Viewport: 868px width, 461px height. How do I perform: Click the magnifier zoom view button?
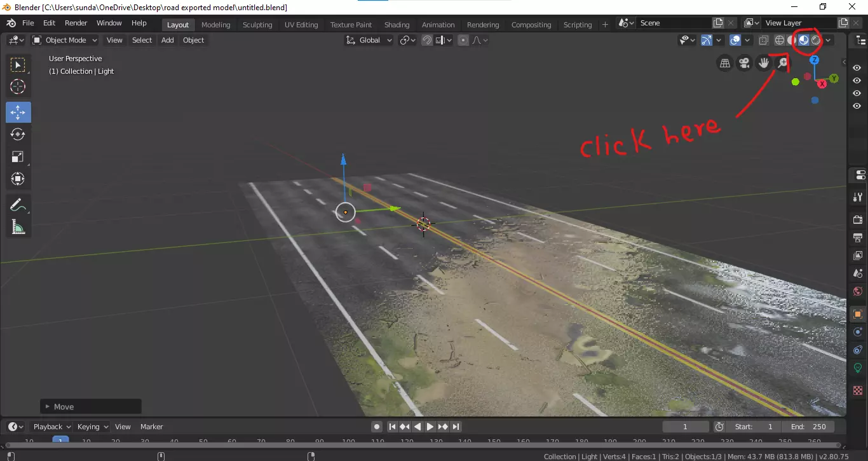pyautogui.click(x=783, y=63)
